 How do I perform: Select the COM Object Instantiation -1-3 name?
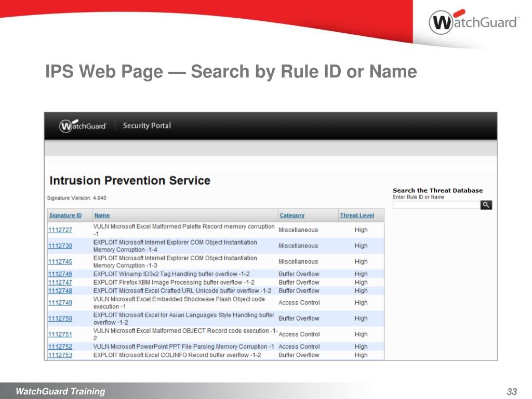click(175, 262)
